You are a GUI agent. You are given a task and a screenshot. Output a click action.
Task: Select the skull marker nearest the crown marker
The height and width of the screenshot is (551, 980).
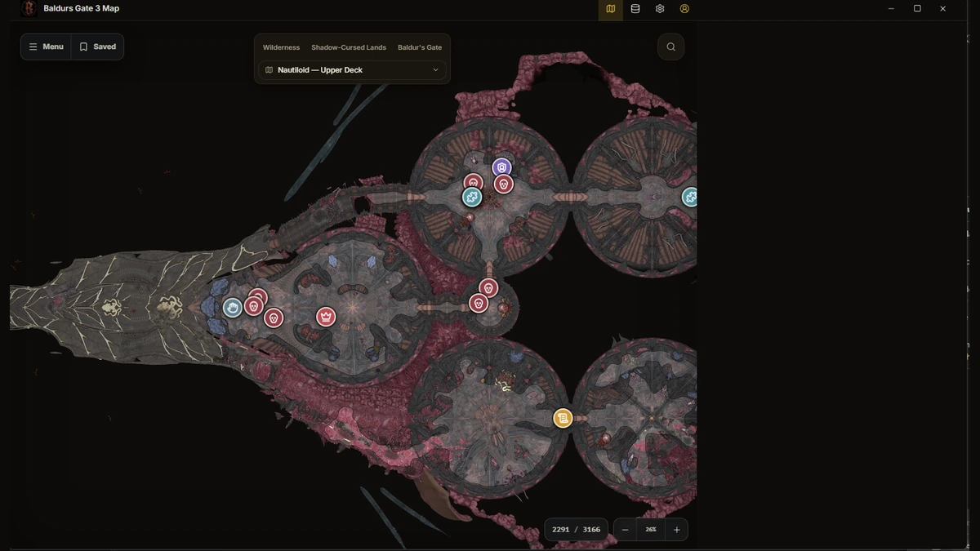(x=274, y=318)
